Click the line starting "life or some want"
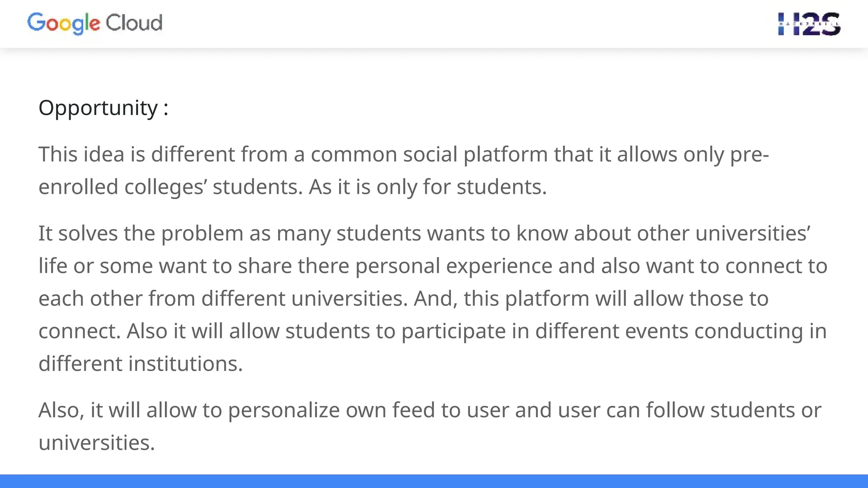Image resolution: width=868 pixels, height=488 pixels. (x=432, y=266)
